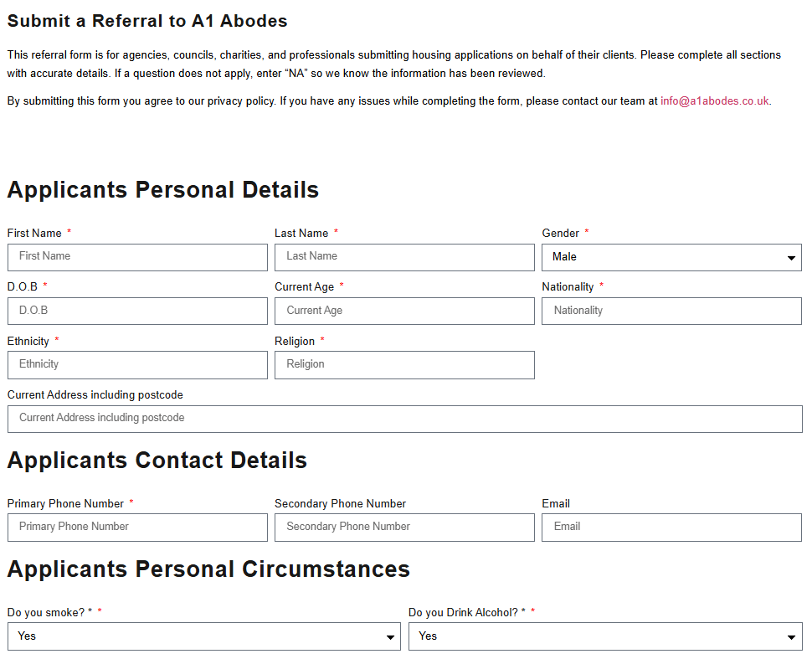Click the Applicants Personal Details heading
Screen dimensions: 812x659
tap(163, 189)
